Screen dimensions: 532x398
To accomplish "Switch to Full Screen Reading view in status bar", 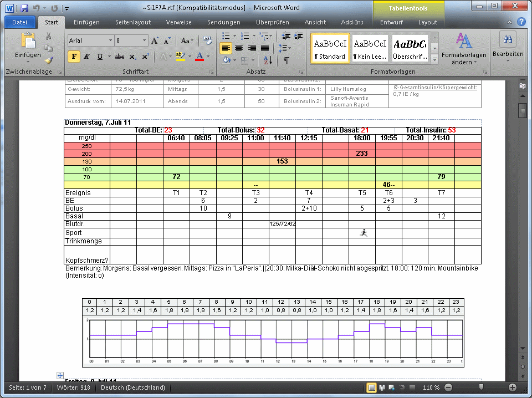I will (381, 387).
